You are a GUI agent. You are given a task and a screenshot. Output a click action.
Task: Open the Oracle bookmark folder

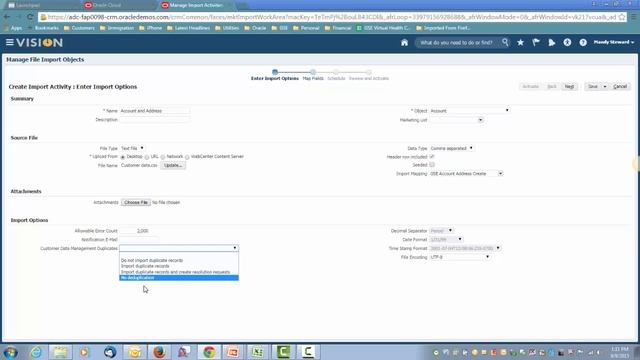pos(256,28)
